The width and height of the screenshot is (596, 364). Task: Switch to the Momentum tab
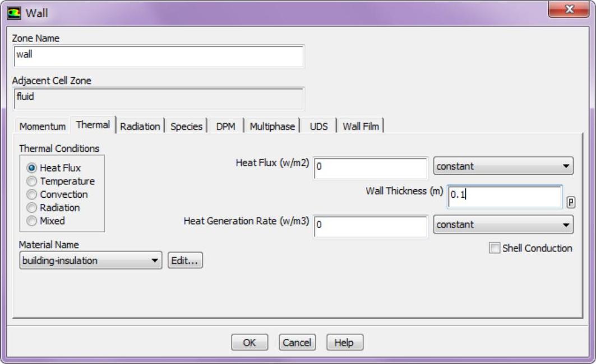43,127
